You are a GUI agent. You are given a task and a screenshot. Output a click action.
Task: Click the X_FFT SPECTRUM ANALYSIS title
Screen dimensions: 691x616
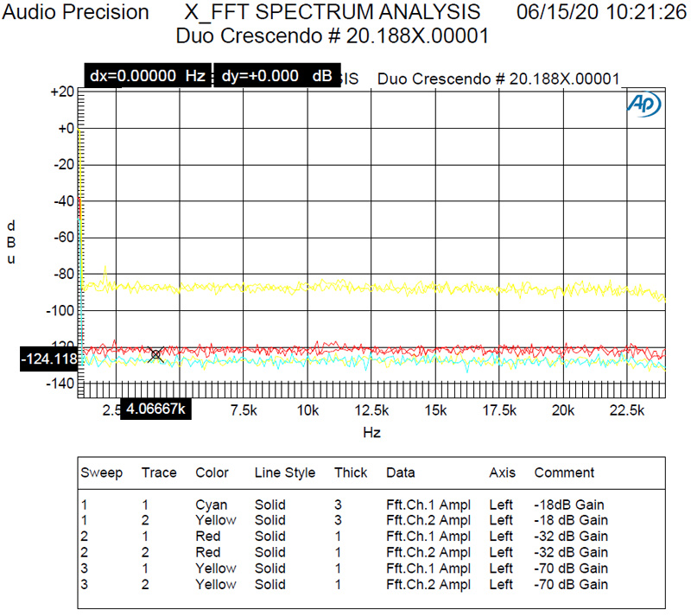pyautogui.click(x=329, y=12)
